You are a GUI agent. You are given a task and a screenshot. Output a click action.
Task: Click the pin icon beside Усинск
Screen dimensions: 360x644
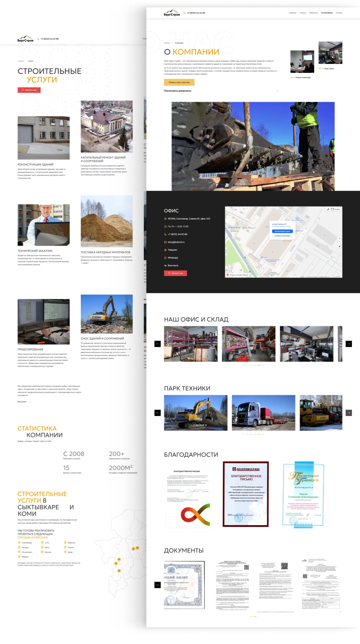(65, 547)
